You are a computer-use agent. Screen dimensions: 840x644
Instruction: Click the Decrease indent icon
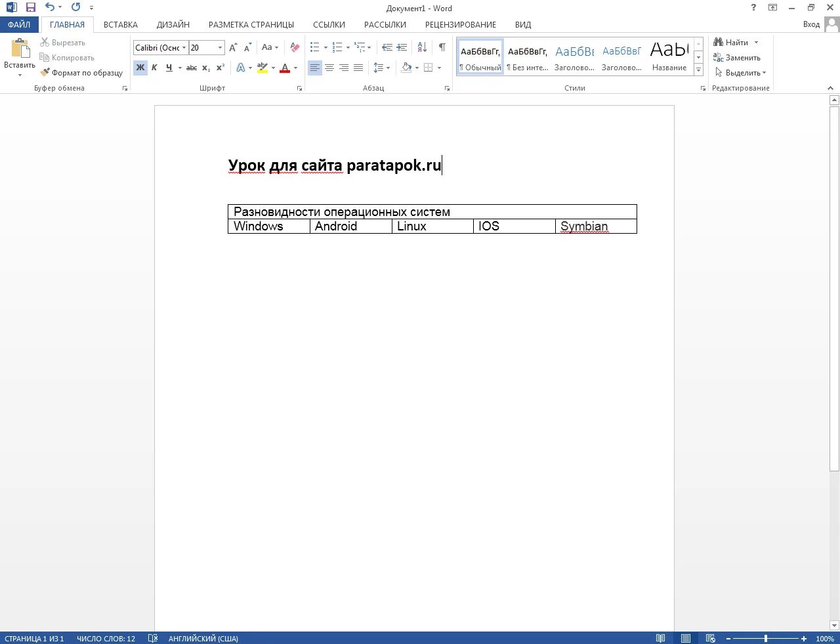[387, 48]
